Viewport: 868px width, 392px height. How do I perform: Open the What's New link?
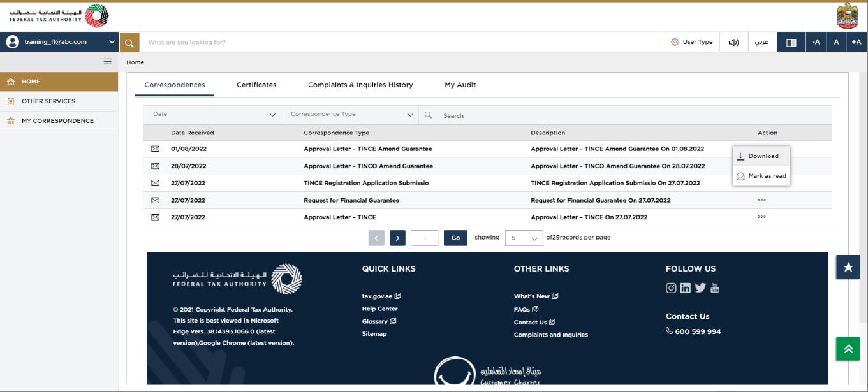point(536,296)
